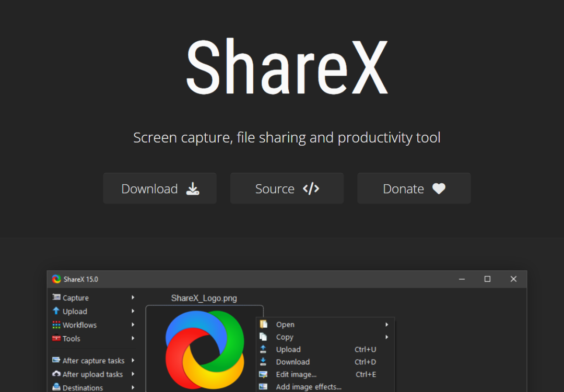Click the Add image effects icon
The image size is (564, 392).
(263, 387)
